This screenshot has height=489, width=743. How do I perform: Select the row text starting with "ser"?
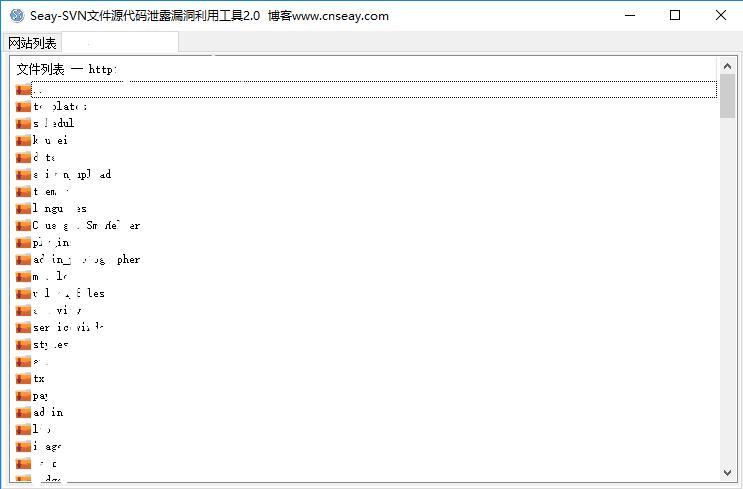click(x=68, y=327)
